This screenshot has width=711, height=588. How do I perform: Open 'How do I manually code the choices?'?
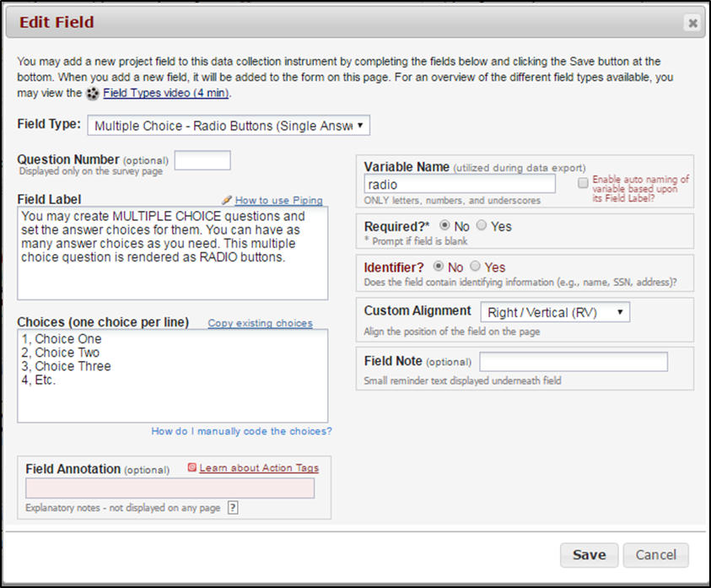coord(241,431)
